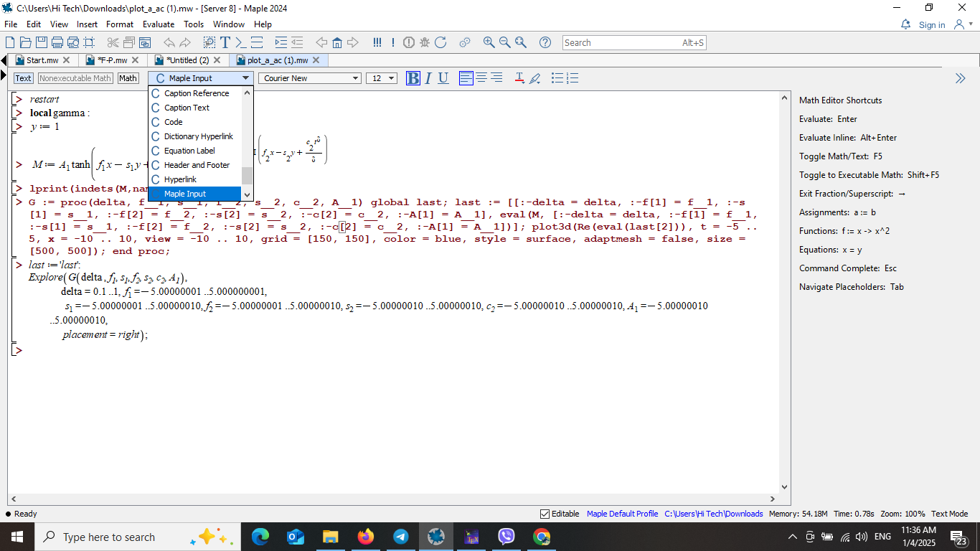Open a file using the folder icon
This screenshot has height=551, width=980.
click(x=26, y=42)
